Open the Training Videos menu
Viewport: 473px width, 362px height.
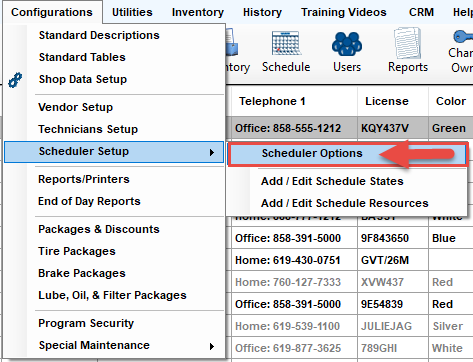coord(344,12)
